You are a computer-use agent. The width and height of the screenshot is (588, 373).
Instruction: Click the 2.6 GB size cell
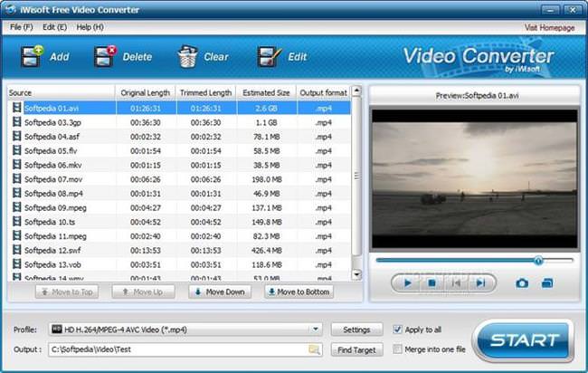point(266,108)
